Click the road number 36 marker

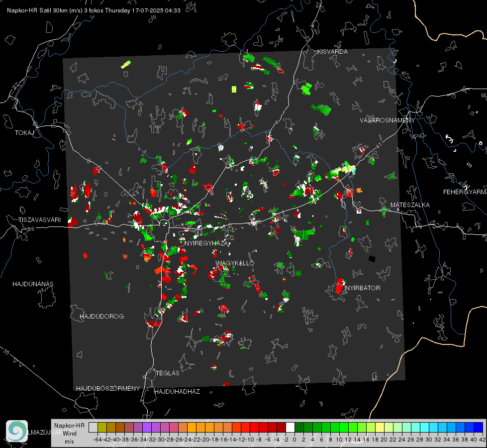pyautogui.click(x=31, y=229)
